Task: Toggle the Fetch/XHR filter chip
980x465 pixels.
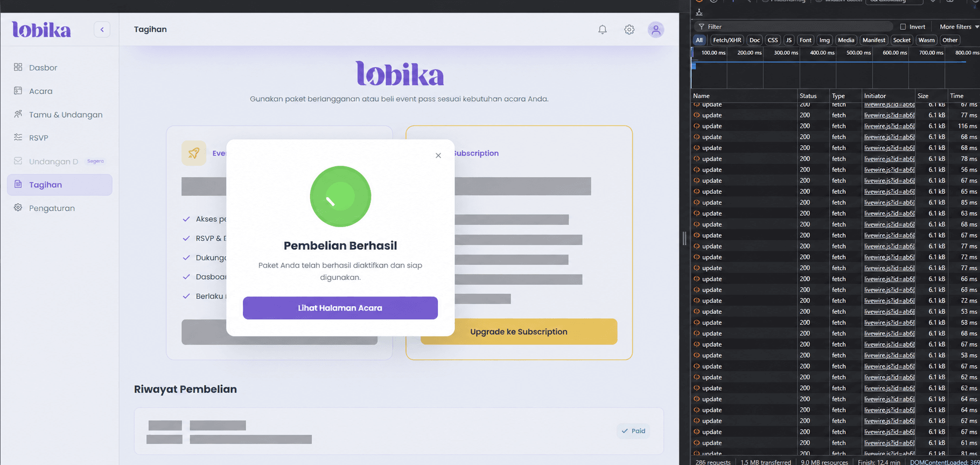Action: [727, 40]
